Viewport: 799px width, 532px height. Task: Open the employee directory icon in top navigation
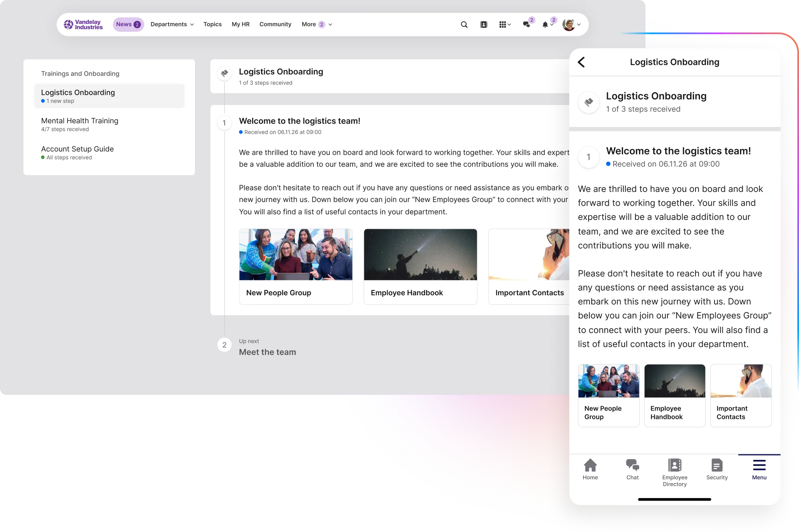point(484,24)
